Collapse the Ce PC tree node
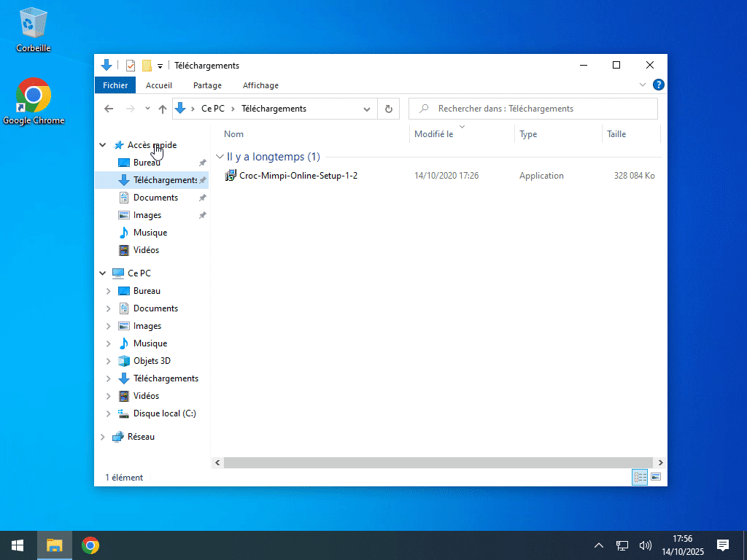Image resolution: width=747 pixels, height=560 pixels. [103, 273]
